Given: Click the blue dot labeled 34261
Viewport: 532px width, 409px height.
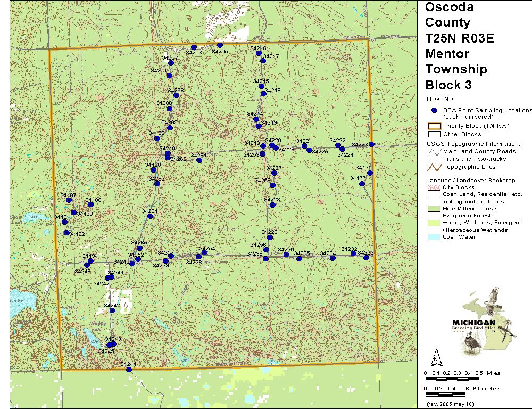Looking at the screenshot, I should 199,160.
